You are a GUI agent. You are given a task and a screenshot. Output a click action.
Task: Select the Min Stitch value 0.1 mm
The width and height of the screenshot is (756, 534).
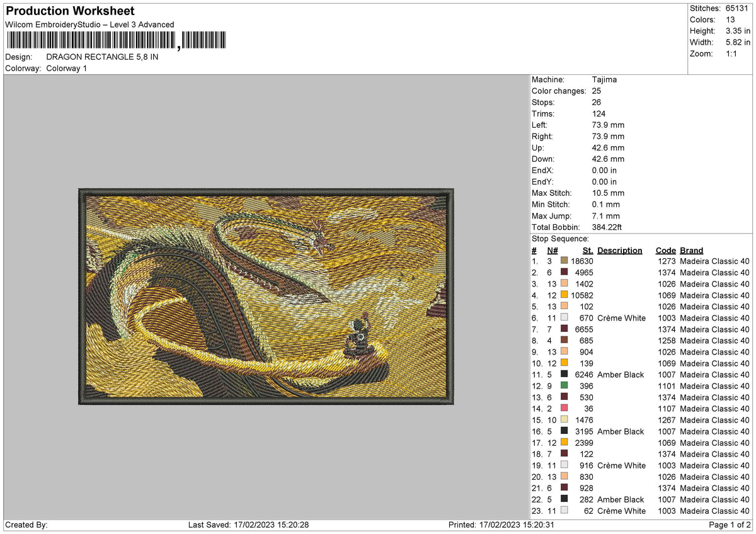606,204
